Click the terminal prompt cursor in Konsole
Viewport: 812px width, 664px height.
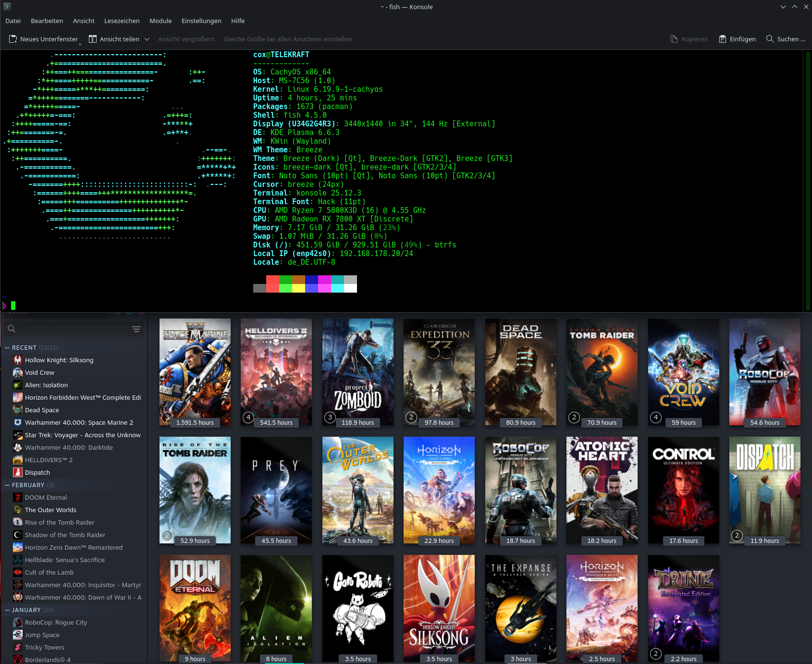[x=13, y=306]
